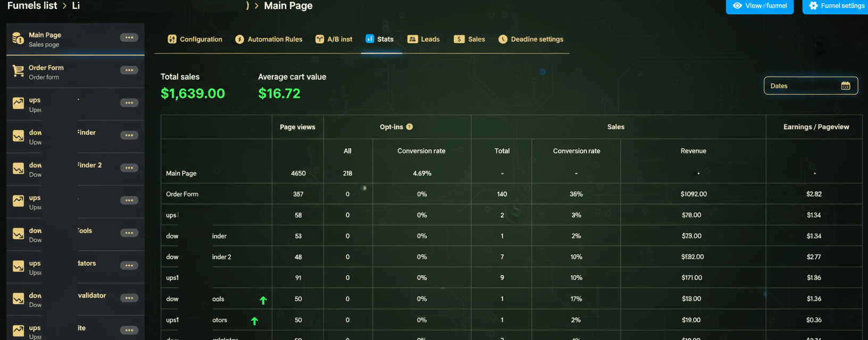The image size is (868, 340).
Task: Open the Funnel settings button
Action: point(835,6)
